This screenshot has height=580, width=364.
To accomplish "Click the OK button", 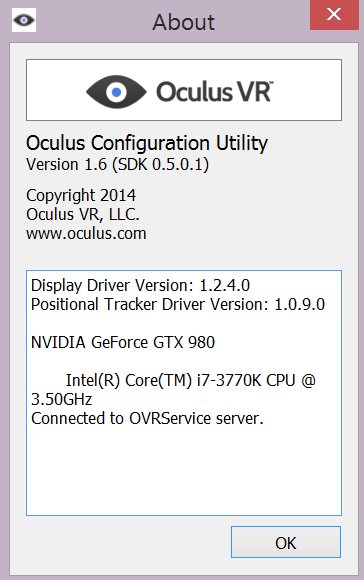I will 286,542.
